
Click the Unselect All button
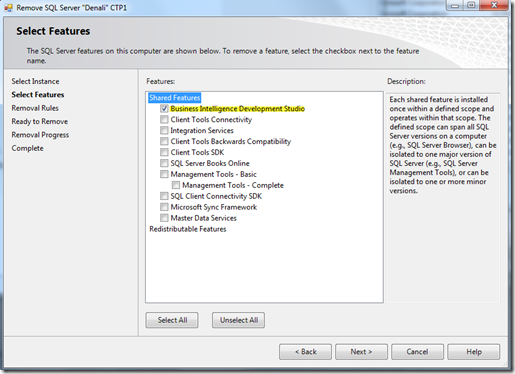[239, 320]
